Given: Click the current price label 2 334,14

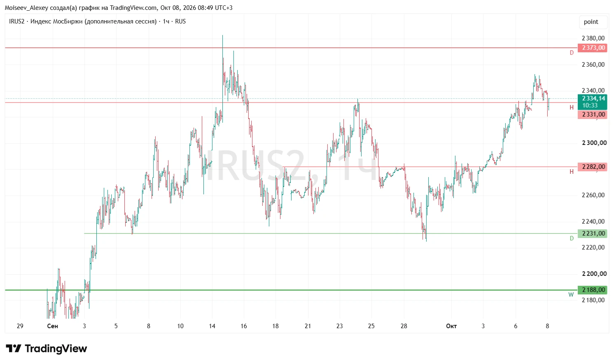Looking at the screenshot, I should click(x=593, y=98).
